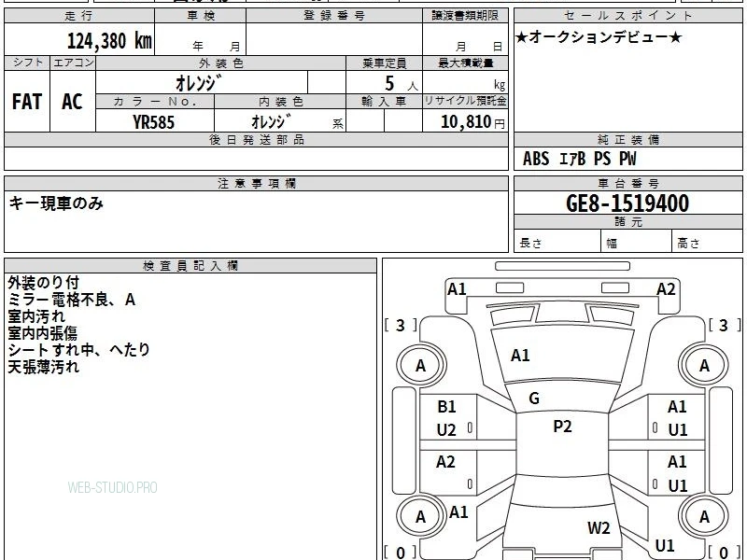Select the 幅 dimension label
The width and height of the screenshot is (747, 560).
point(613,244)
